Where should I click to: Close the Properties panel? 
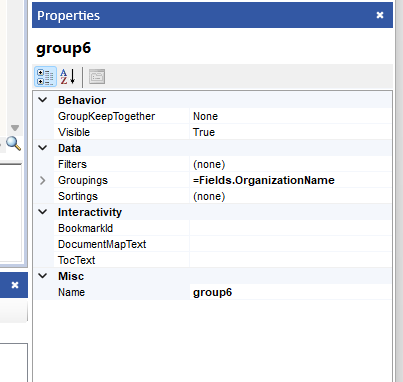coord(380,15)
